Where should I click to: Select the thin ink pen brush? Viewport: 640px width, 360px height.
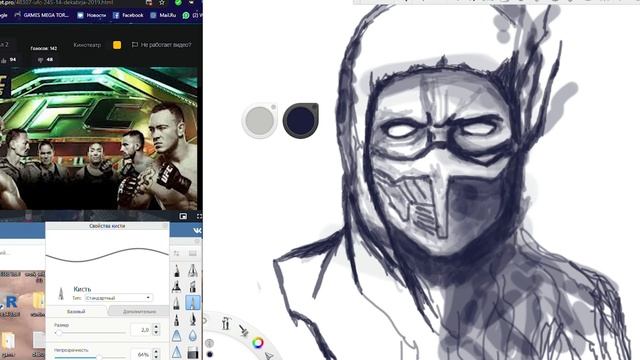pos(177,319)
